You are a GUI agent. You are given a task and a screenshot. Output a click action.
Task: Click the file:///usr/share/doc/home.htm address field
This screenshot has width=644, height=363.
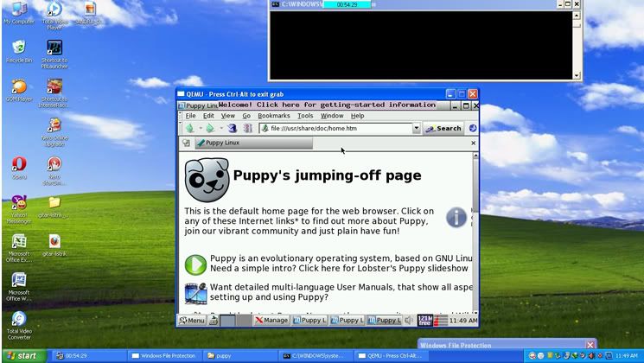(336, 128)
